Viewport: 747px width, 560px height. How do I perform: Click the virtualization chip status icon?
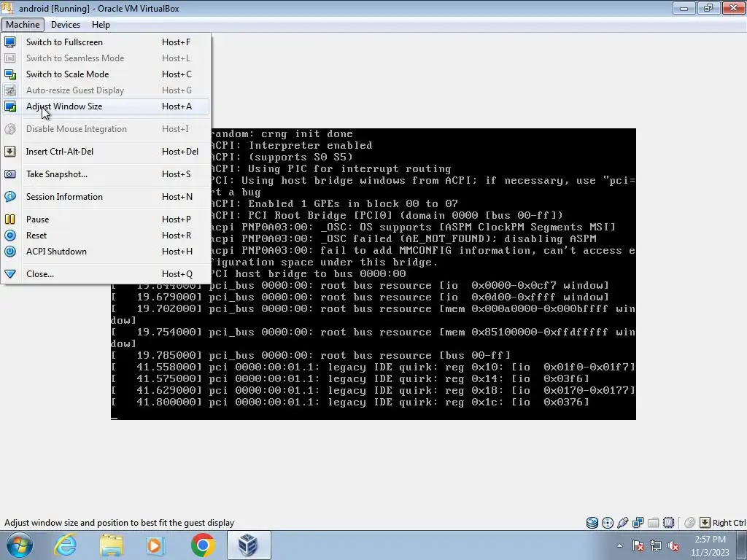(668, 523)
